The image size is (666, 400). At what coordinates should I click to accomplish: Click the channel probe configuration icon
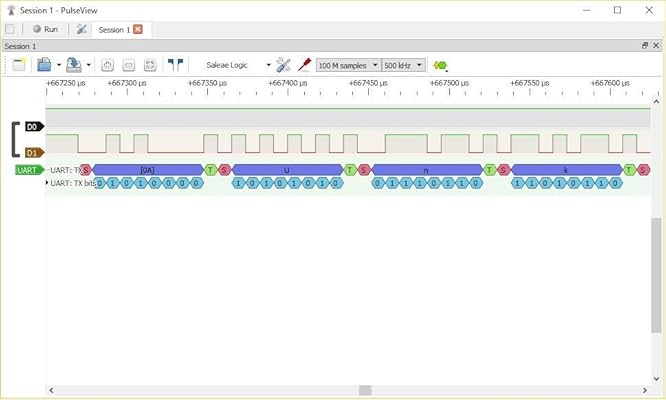(x=304, y=65)
